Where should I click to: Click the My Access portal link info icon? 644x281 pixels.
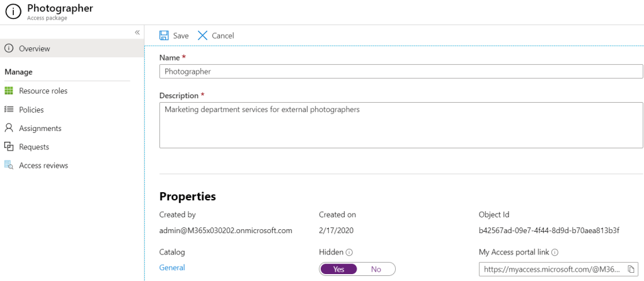[x=555, y=252]
